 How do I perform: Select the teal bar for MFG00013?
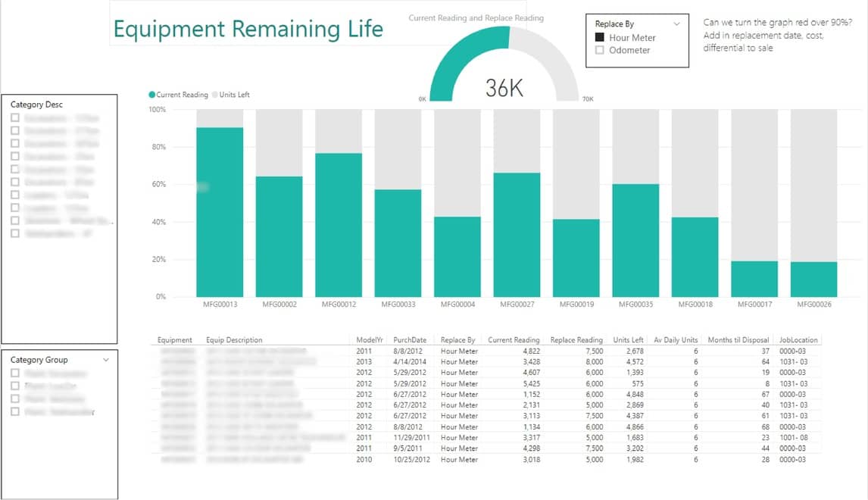[x=220, y=212]
